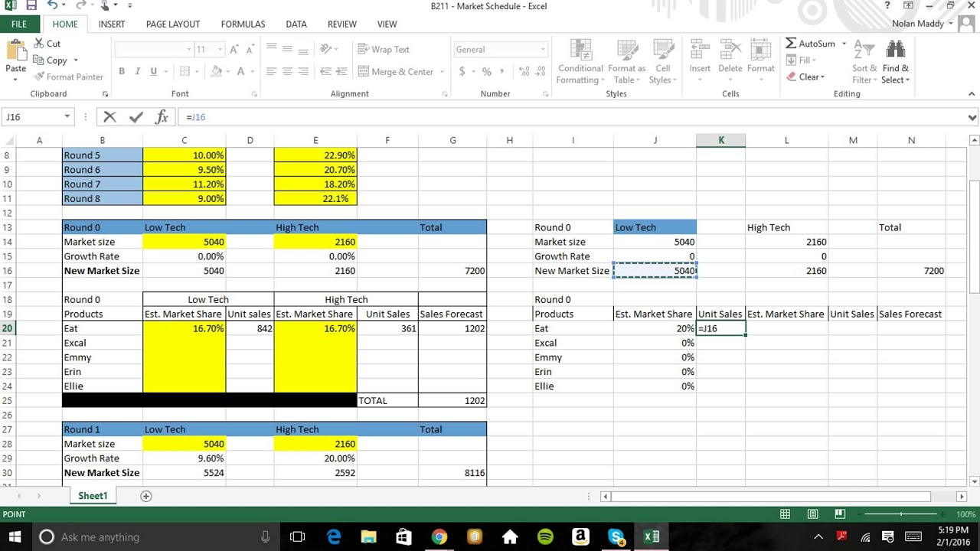Toggle Bold formatting
Viewport: 980px width, 551px height.
[122, 71]
